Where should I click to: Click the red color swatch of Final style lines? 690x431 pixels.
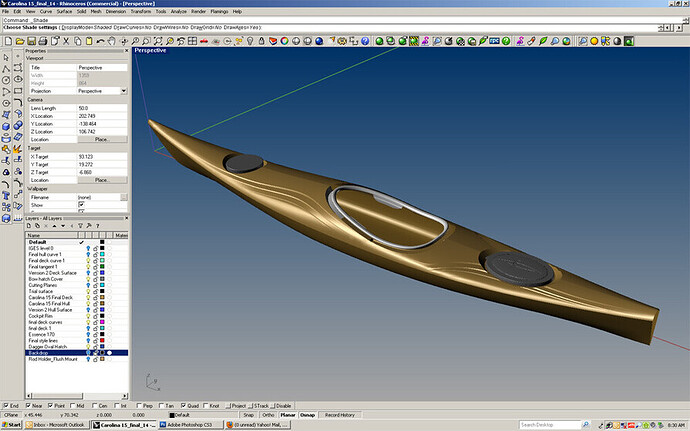[x=102, y=341]
